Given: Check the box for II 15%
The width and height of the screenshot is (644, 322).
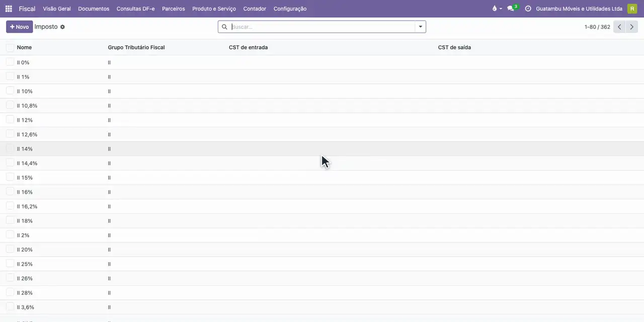Looking at the screenshot, I should pos(10,177).
